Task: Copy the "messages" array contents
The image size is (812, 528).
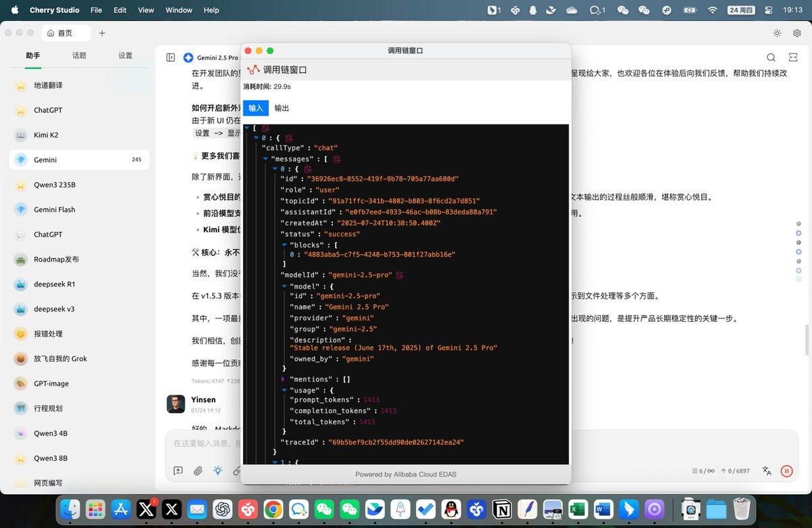Action: (337, 159)
